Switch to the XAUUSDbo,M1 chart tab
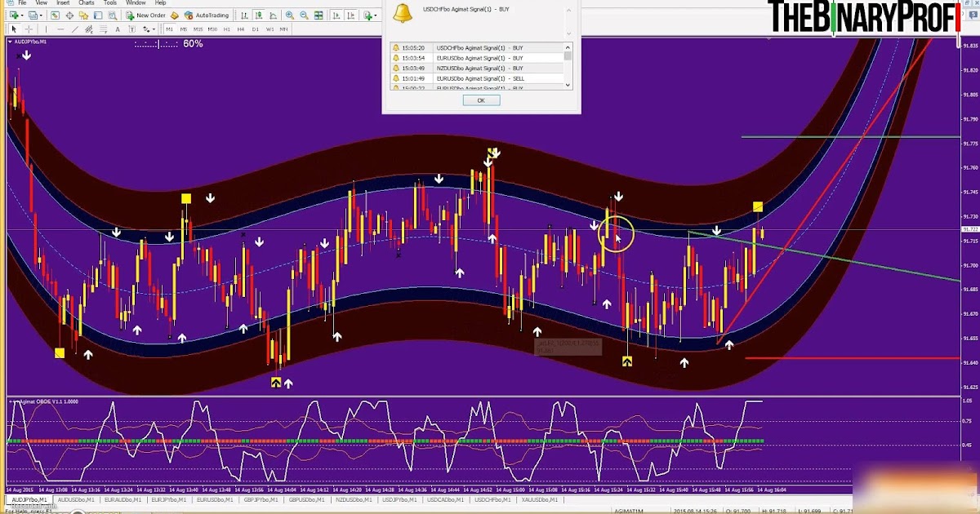The image size is (980, 514). [x=538, y=499]
